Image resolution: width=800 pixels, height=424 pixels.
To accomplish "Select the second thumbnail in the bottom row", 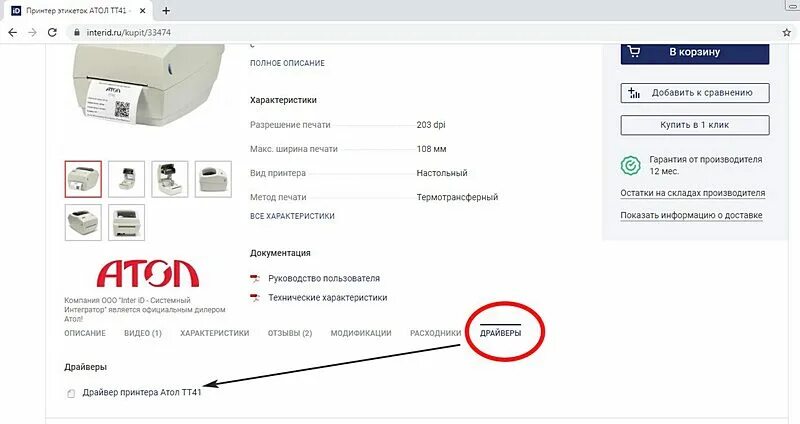I will pos(127,222).
